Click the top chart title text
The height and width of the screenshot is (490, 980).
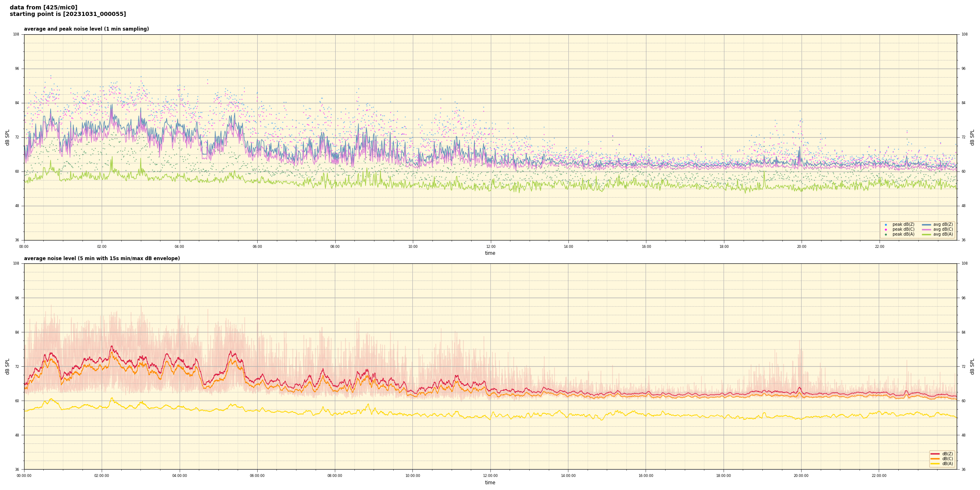coord(86,29)
